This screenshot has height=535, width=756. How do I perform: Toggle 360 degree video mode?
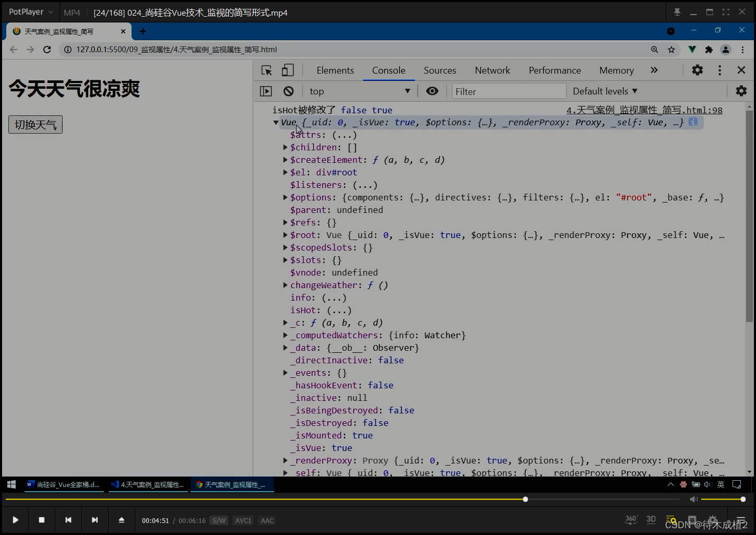(631, 519)
